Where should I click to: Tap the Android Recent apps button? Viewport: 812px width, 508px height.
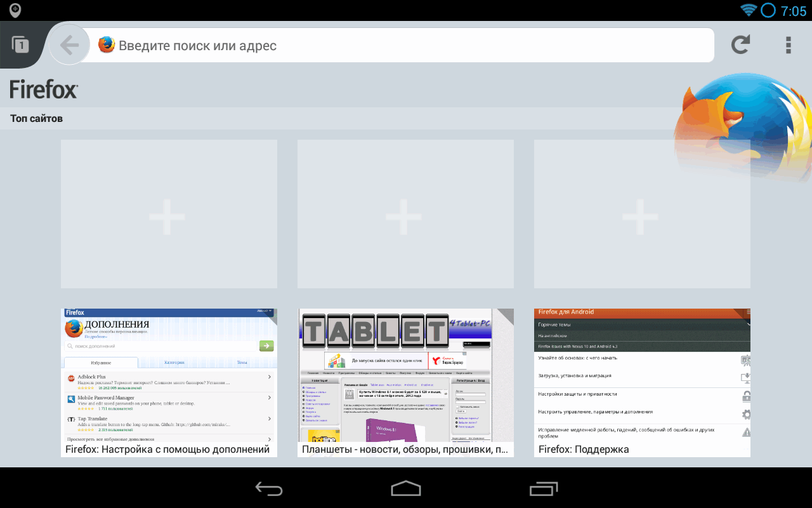pyautogui.click(x=544, y=488)
